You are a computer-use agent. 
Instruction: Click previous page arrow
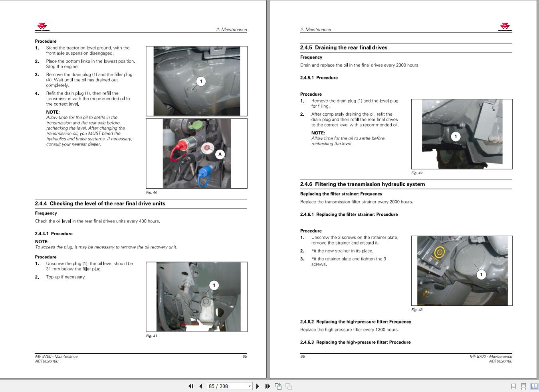click(x=200, y=386)
